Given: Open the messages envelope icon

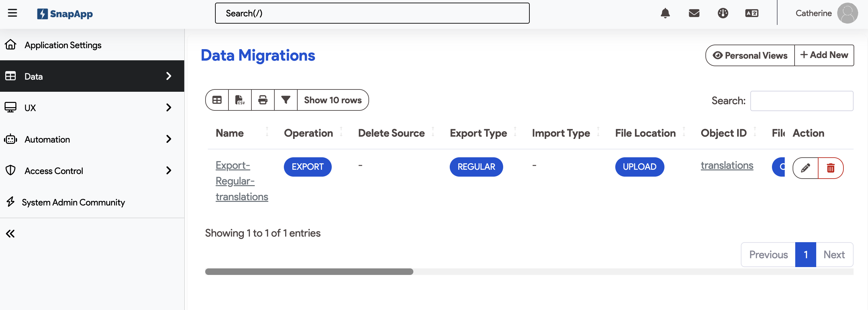Looking at the screenshot, I should click(694, 13).
